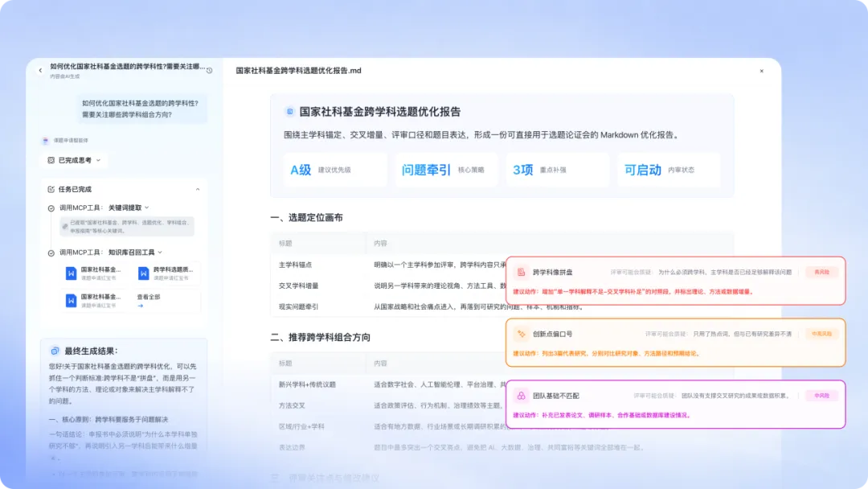
Task: Expand the 已完成思考 dropdown
Action: [x=99, y=160]
